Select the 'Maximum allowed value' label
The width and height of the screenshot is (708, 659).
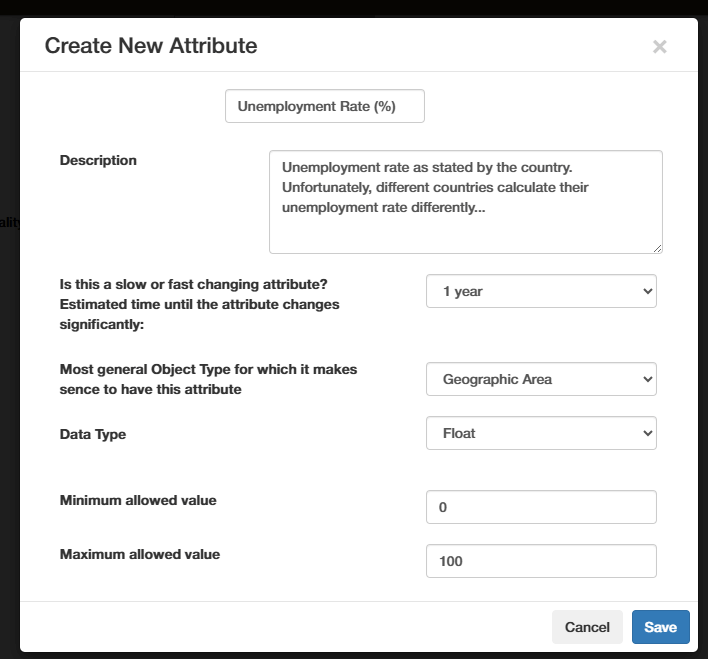point(140,554)
